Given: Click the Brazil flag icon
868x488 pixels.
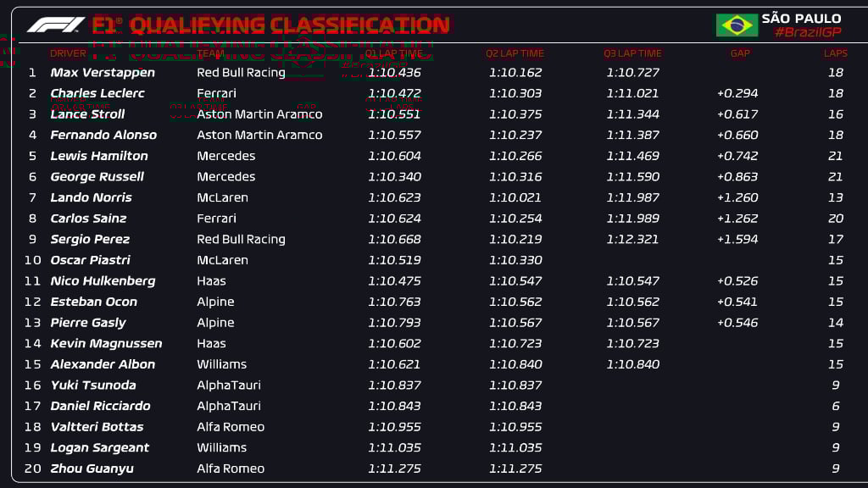Looking at the screenshot, I should click(x=737, y=25).
